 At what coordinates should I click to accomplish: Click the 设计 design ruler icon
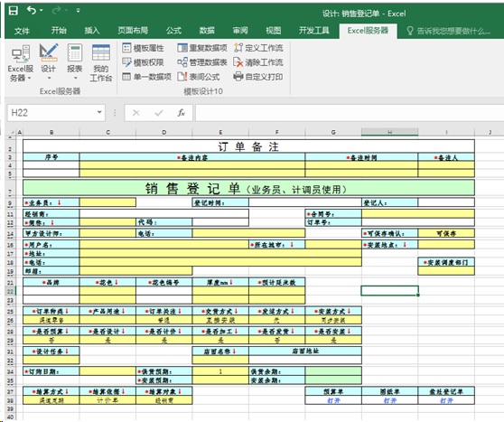(x=49, y=61)
